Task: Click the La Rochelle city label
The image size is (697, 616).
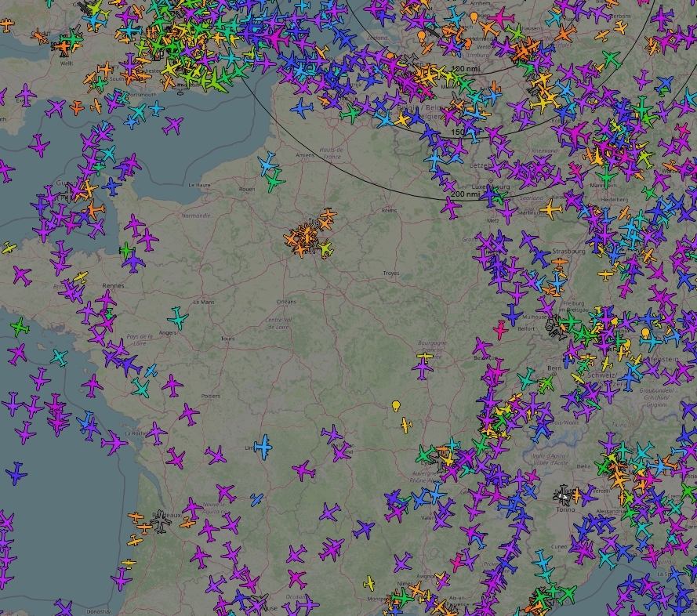Action: click(x=137, y=433)
